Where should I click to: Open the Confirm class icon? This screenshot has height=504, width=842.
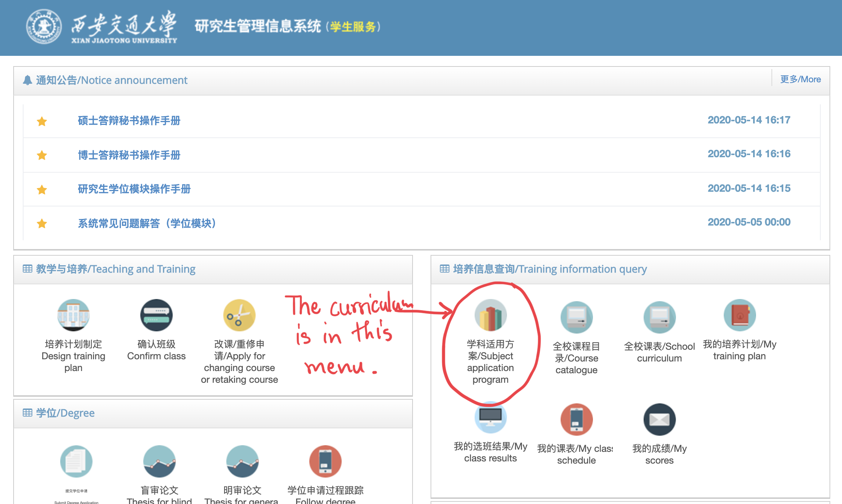(x=156, y=315)
